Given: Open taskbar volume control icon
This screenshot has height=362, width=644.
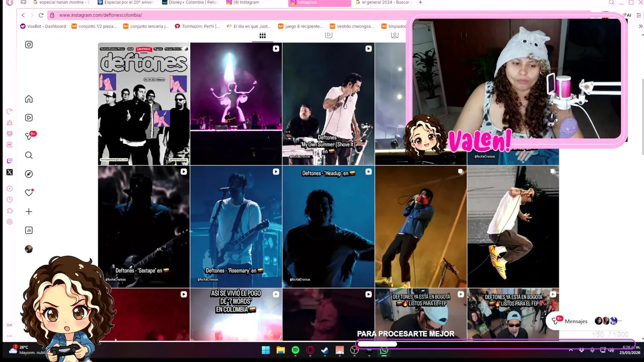Looking at the screenshot, I should tap(611, 350).
